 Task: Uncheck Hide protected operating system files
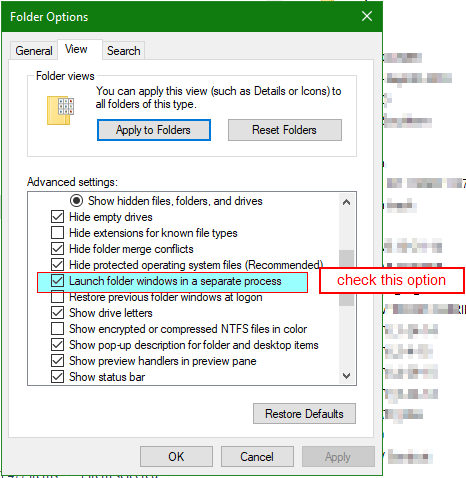point(57,265)
